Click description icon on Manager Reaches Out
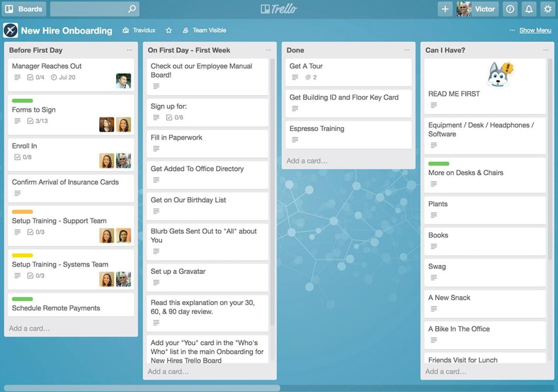This screenshot has height=392, width=558. click(17, 77)
